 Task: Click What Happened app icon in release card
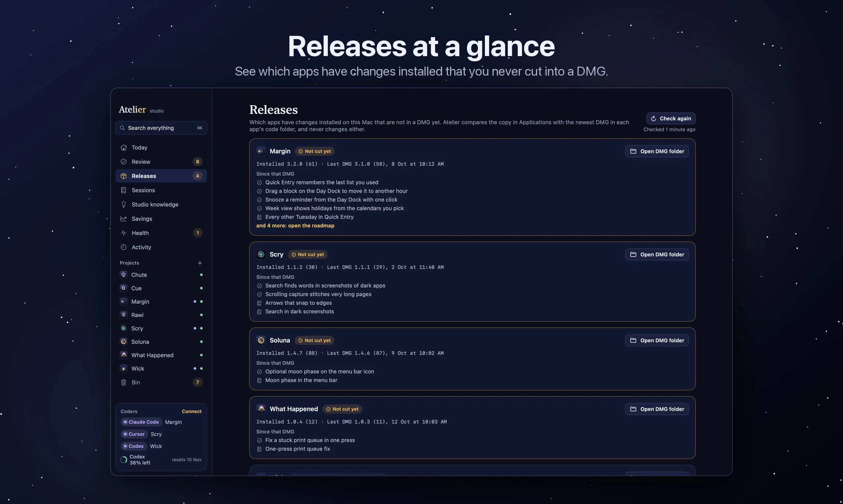tap(261, 409)
